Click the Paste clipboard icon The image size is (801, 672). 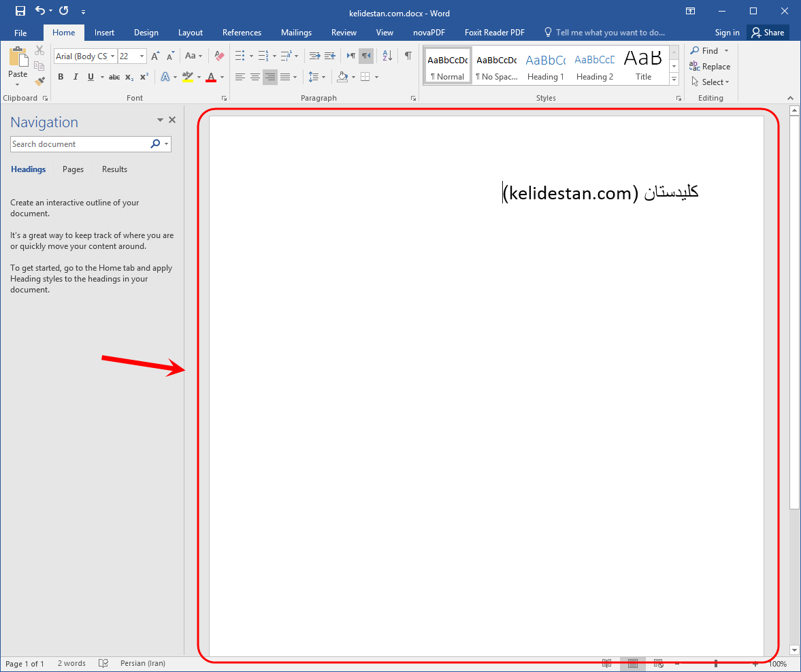coord(18,56)
